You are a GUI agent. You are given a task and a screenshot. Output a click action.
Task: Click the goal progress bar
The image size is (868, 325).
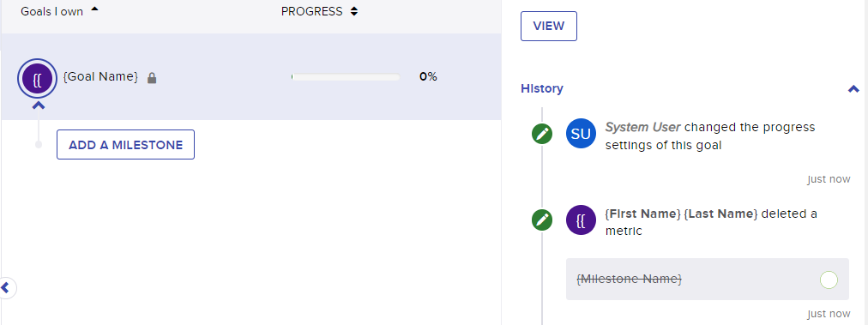tap(346, 77)
